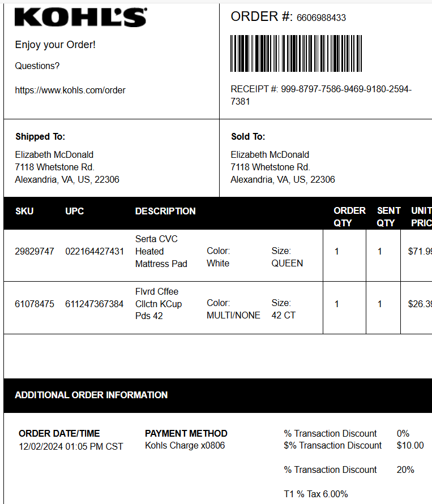Click the UPC column header
The height and width of the screenshot is (504, 432).
pos(75,211)
